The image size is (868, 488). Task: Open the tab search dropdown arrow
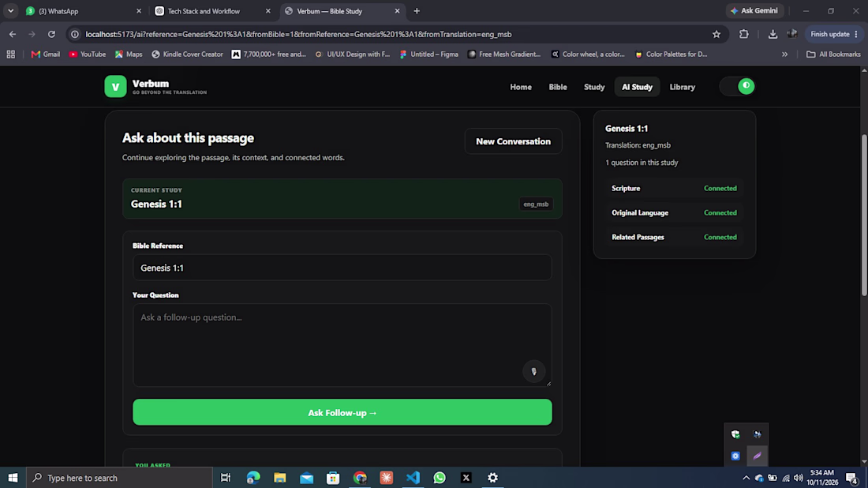point(10,11)
